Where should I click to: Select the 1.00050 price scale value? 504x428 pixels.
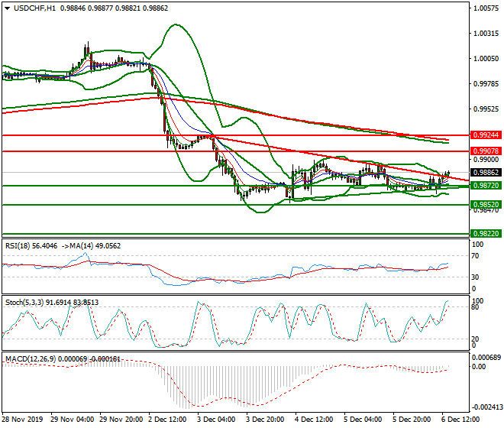click(486, 59)
